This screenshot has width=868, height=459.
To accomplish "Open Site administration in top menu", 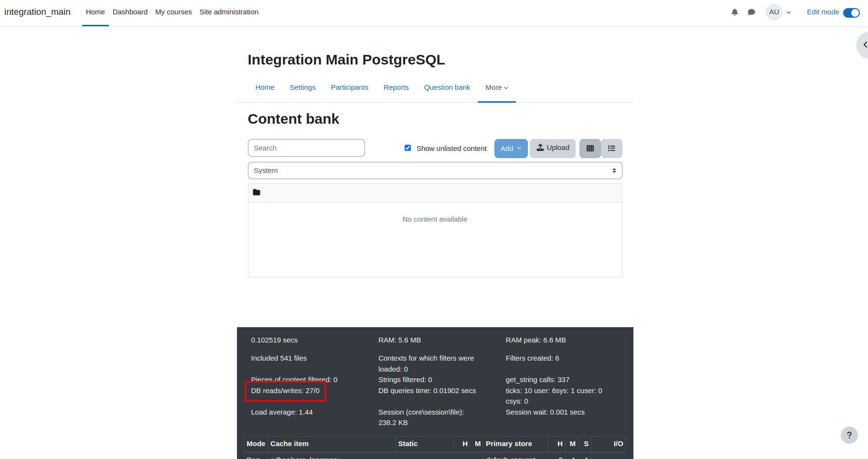I will click(x=229, y=12).
